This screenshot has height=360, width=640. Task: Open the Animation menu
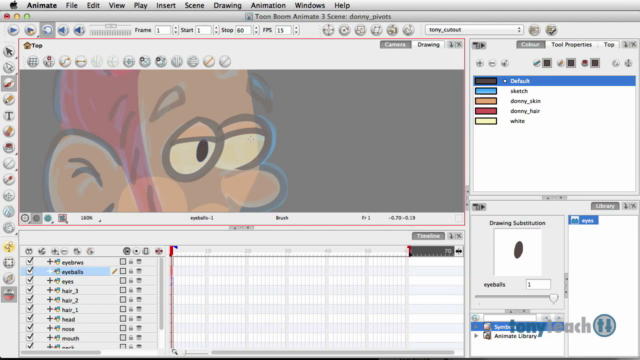click(268, 5)
